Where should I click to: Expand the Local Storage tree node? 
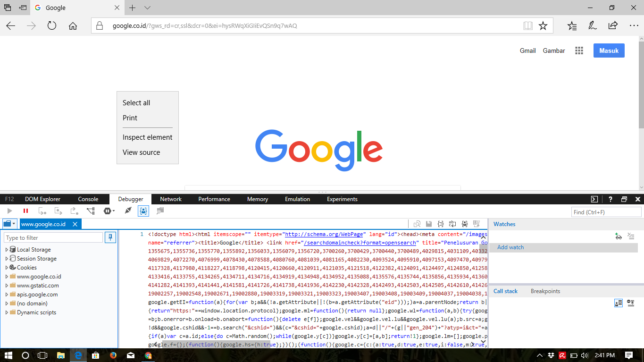(x=7, y=250)
